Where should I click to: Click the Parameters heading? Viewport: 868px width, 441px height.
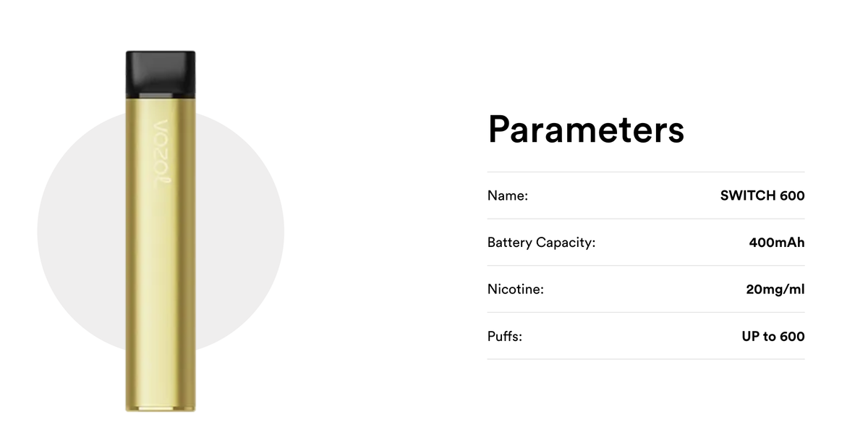click(x=586, y=129)
